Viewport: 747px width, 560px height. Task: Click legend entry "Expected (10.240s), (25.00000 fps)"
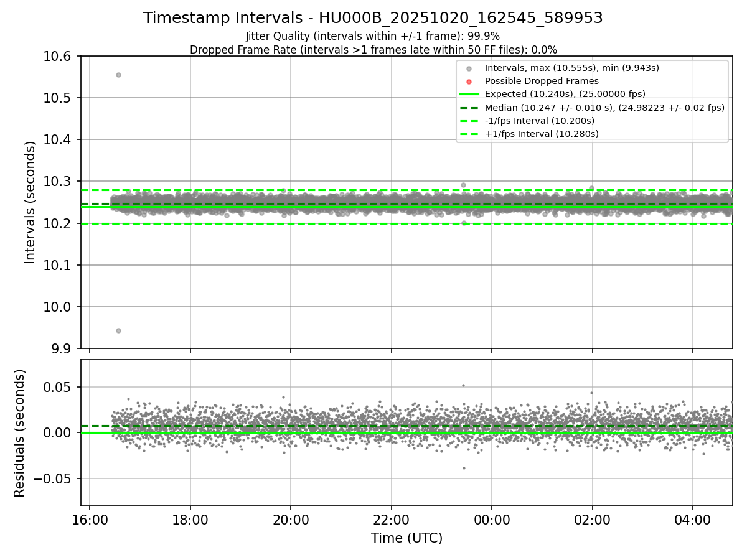565,94
